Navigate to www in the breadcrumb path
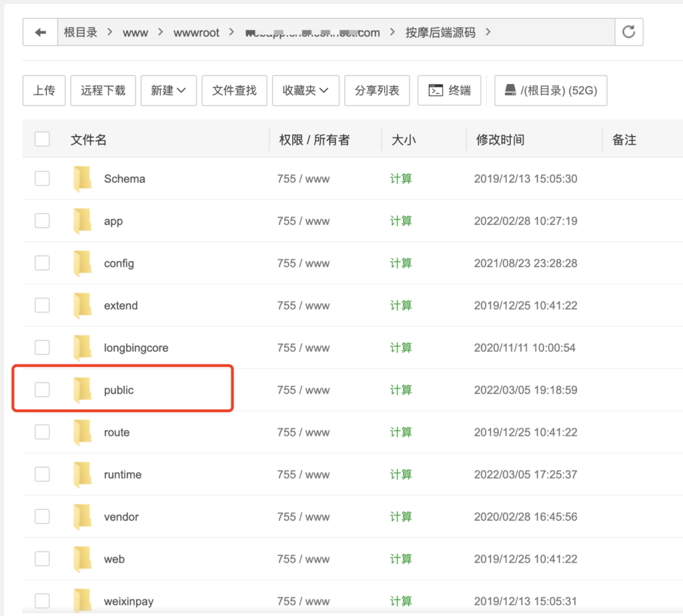The height and width of the screenshot is (616, 683). [135, 32]
